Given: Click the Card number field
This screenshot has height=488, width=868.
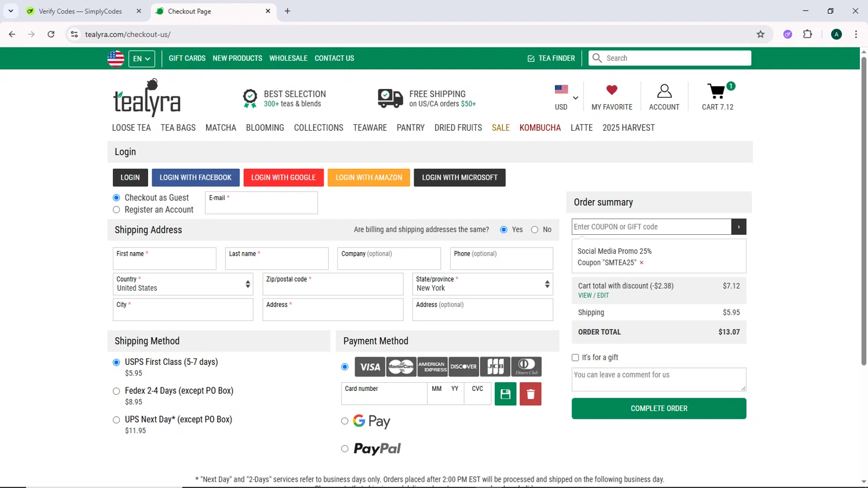Looking at the screenshot, I should tap(384, 394).
